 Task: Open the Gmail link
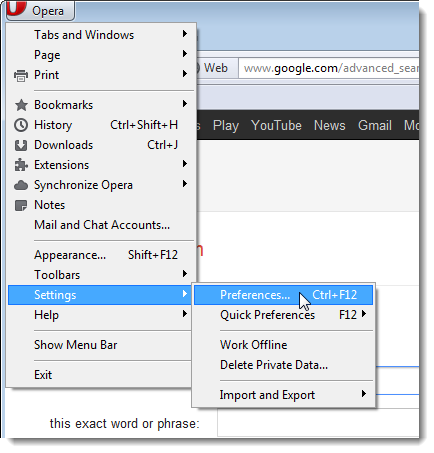click(x=375, y=126)
